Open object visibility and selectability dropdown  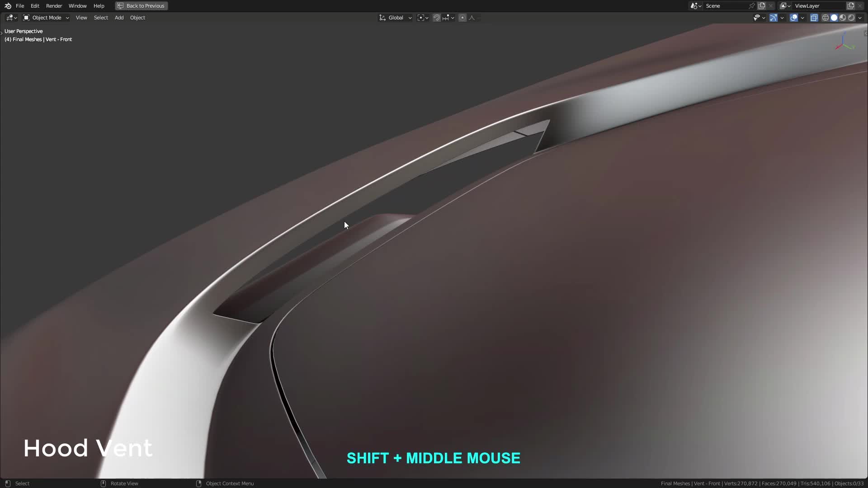(x=759, y=18)
